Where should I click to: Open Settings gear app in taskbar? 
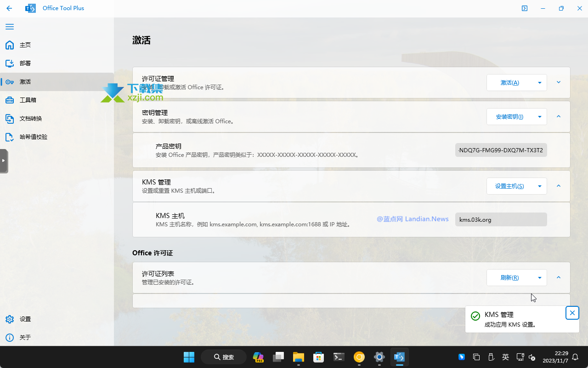click(x=379, y=357)
